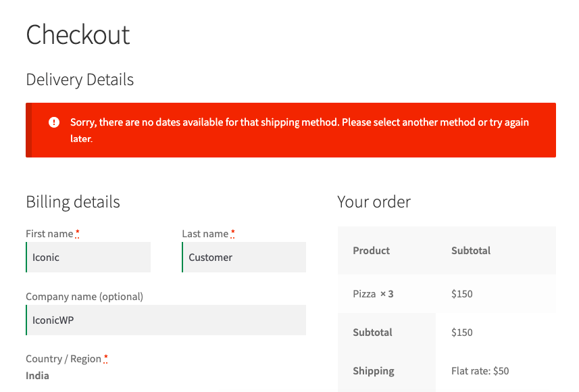Click the Delivery Details heading

point(79,79)
